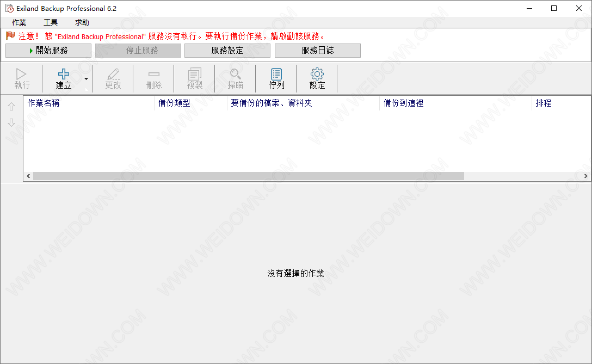Click the horizontal scrollbar thumb in the job list
This screenshot has height=364, width=592.
pos(249,176)
